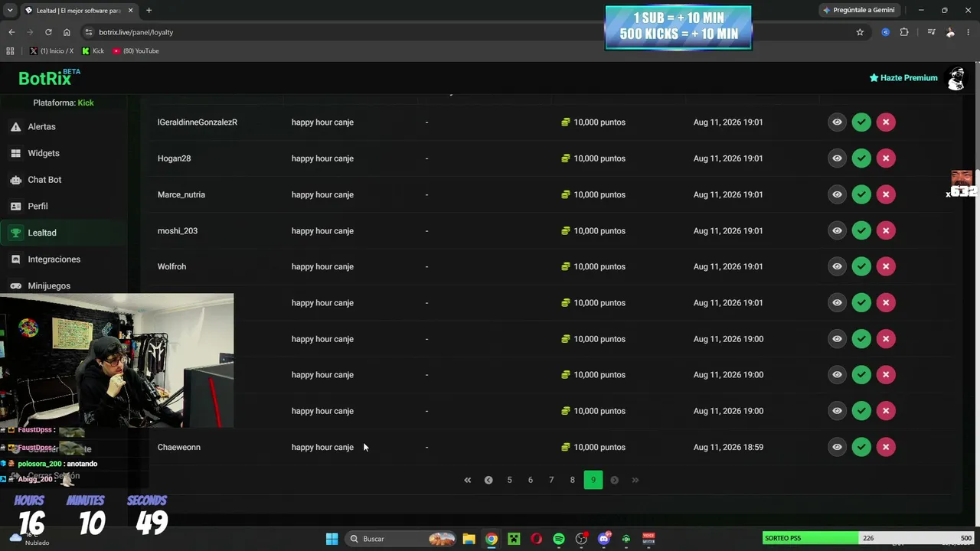Decline Hogan28's redemption with red X

tap(886, 158)
